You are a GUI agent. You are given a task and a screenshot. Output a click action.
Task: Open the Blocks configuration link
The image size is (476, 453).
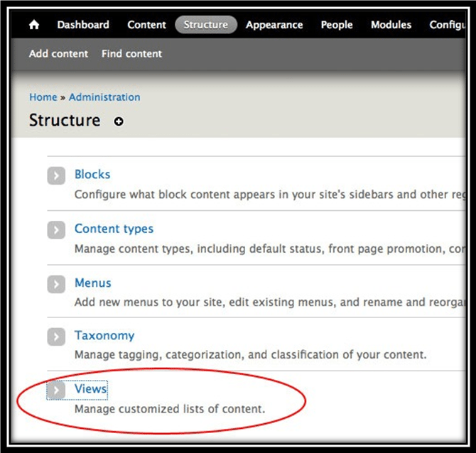(92, 175)
